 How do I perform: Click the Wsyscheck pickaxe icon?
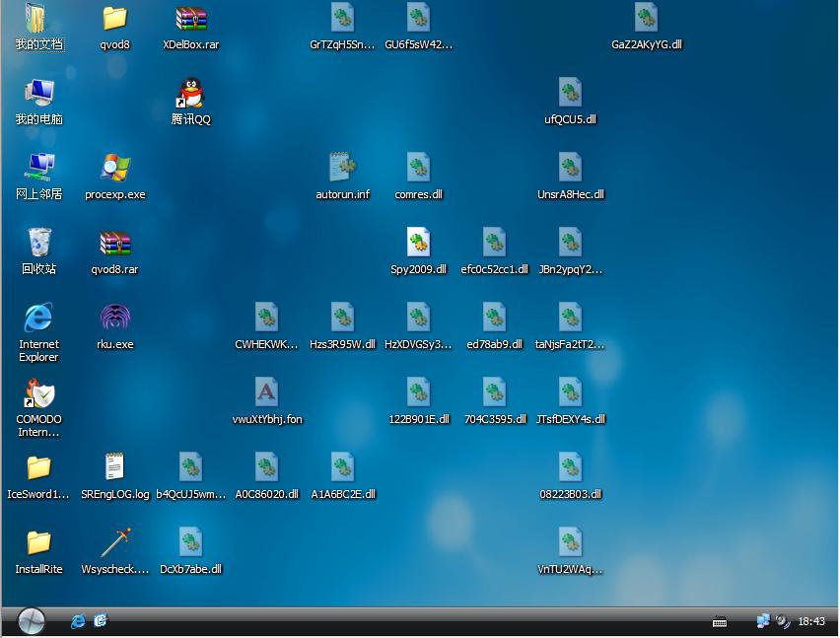115,544
